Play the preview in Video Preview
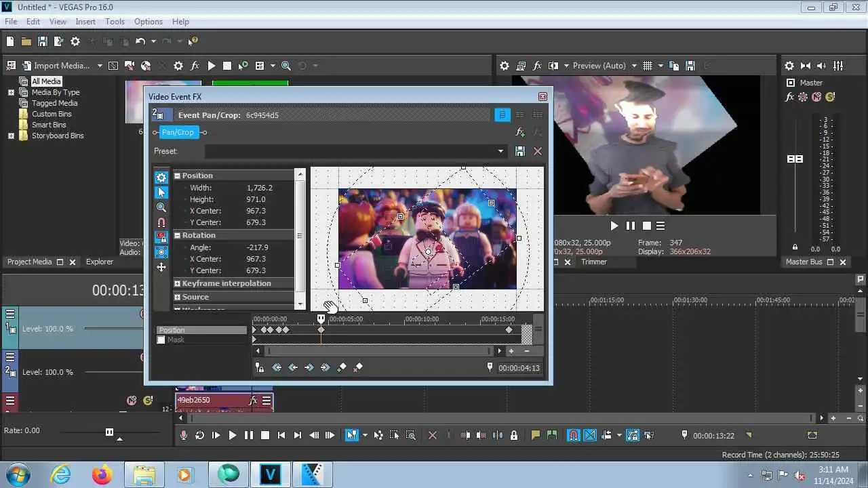This screenshot has width=868, height=488. 614,226
